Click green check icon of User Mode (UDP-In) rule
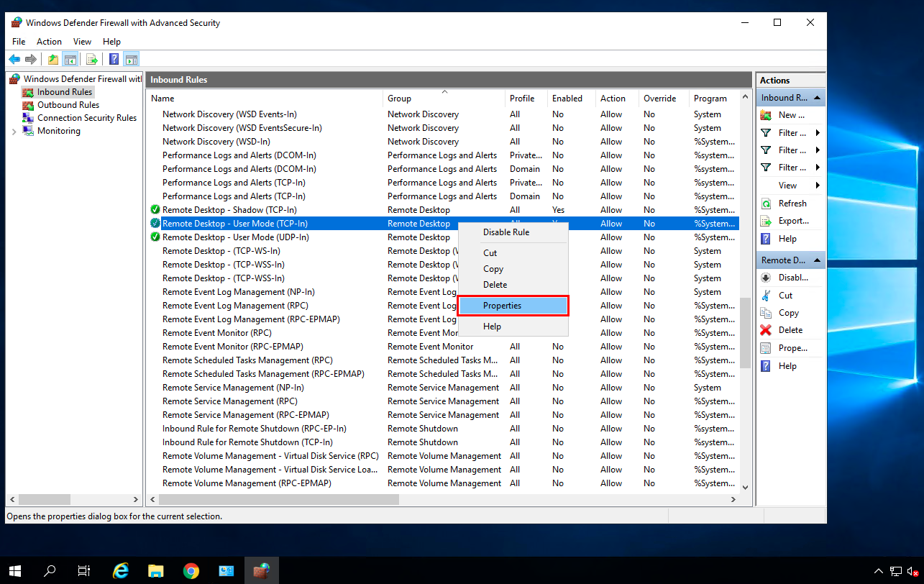Image resolution: width=924 pixels, height=584 pixels. [x=155, y=237]
